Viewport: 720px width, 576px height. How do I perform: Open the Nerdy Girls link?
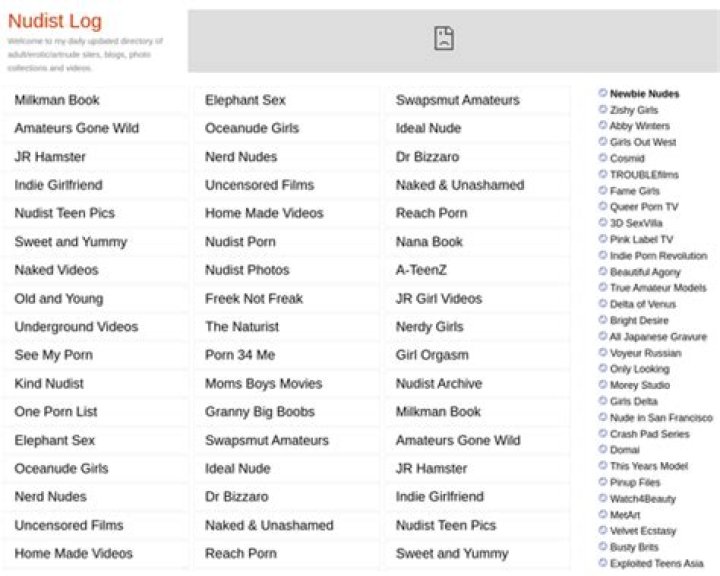click(x=429, y=327)
